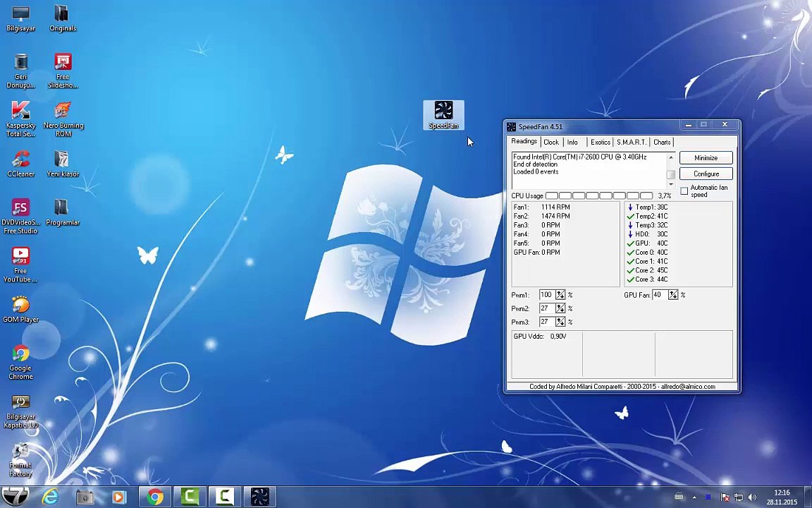Viewport: 812px width, 508px height.
Task: Open the Windows Start button
Action: click(x=15, y=497)
